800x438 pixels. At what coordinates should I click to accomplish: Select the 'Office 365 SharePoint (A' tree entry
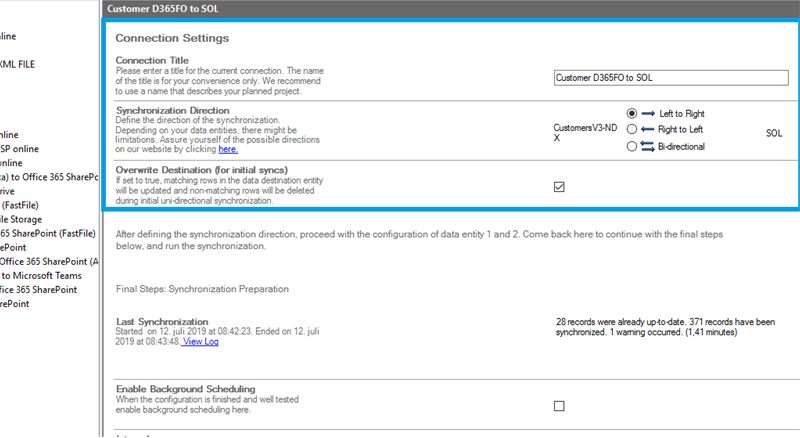point(50,261)
